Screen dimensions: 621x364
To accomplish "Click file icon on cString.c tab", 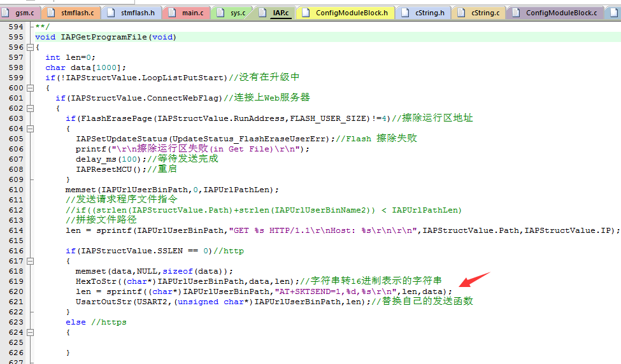I will [461, 13].
